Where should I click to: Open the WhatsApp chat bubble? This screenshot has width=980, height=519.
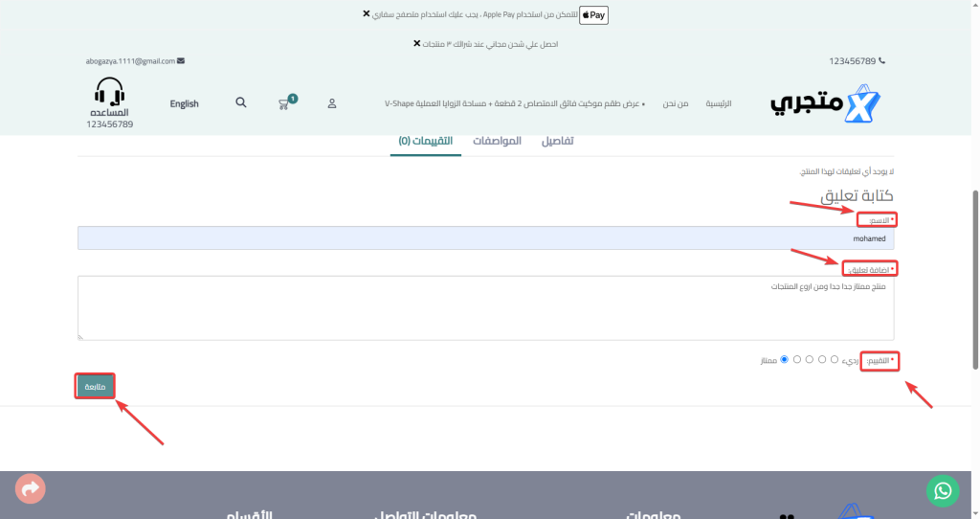point(943,490)
